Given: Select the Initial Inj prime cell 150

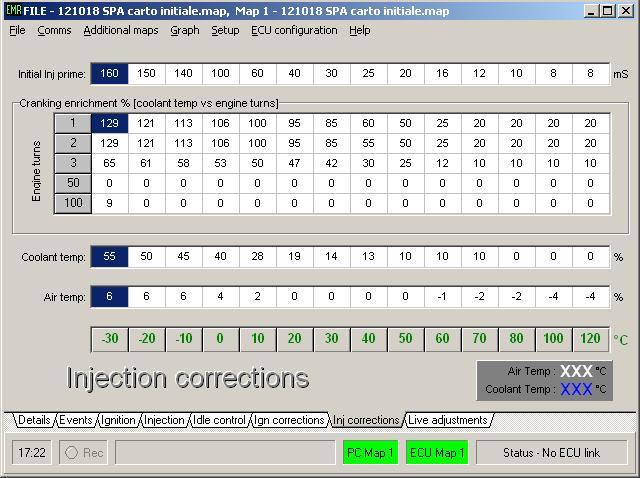Looking at the screenshot, I should [147, 73].
